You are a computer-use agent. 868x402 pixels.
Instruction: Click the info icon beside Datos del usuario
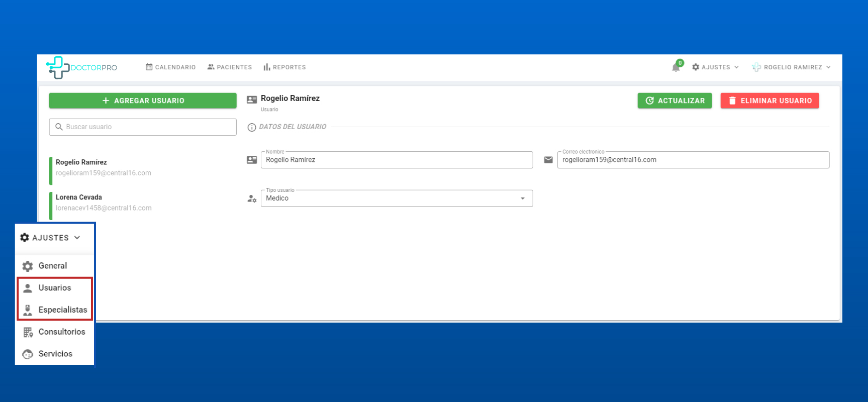point(252,127)
